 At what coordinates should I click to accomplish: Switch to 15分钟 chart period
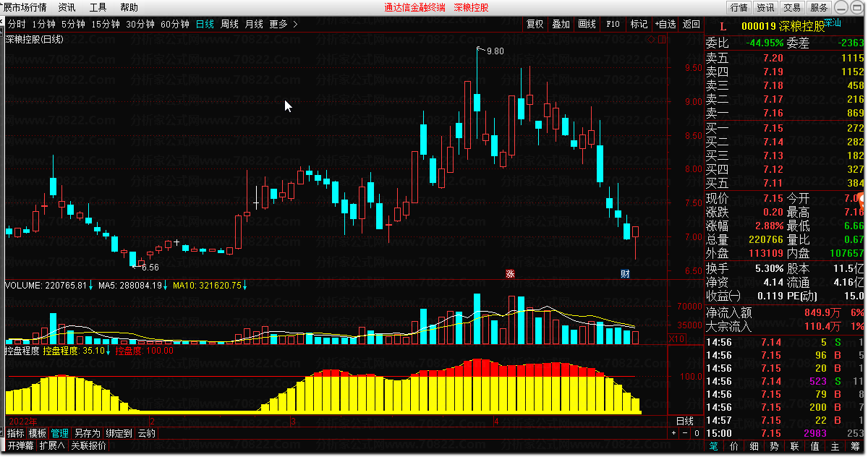(106, 24)
